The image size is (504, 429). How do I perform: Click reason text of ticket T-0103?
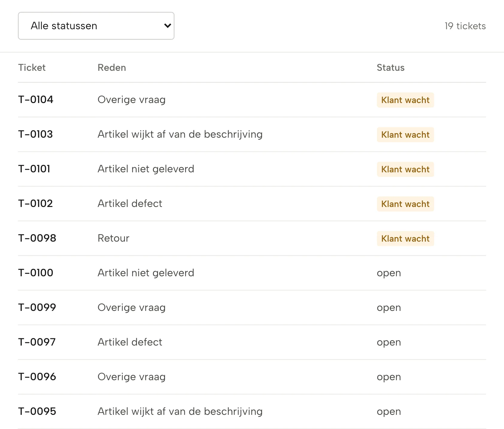(x=180, y=134)
